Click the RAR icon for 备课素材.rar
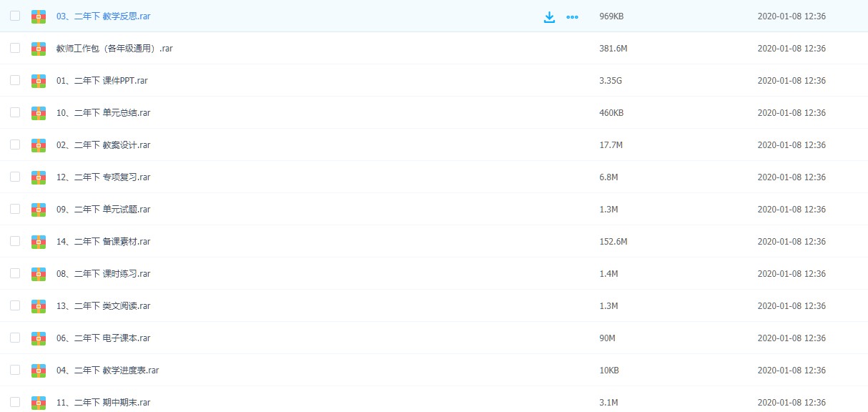The width and height of the screenshot is (868, 412). pos(39,242)
